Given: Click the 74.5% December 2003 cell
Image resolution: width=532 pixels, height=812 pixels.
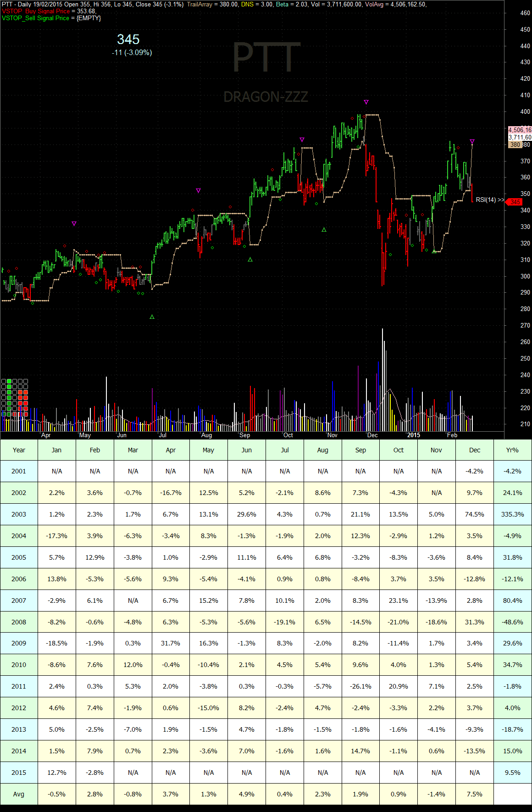Looking at the screenshot, I should (x=475, y=514).
